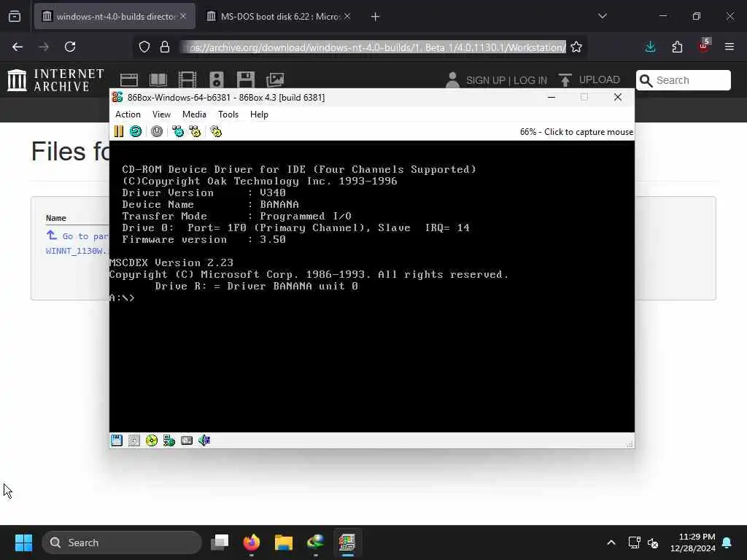
Task: Open the 86Box Action menu
Action: [128, 114]
